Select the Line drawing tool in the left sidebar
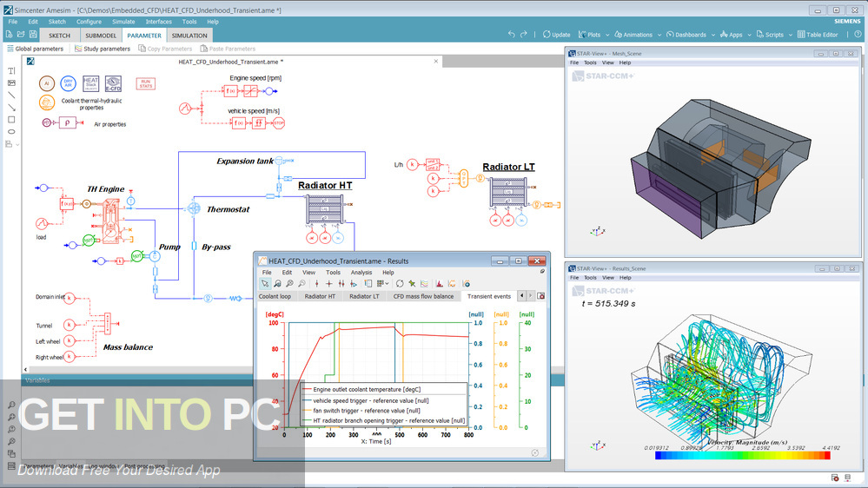868x488 pixels. (x=11, y=96)
